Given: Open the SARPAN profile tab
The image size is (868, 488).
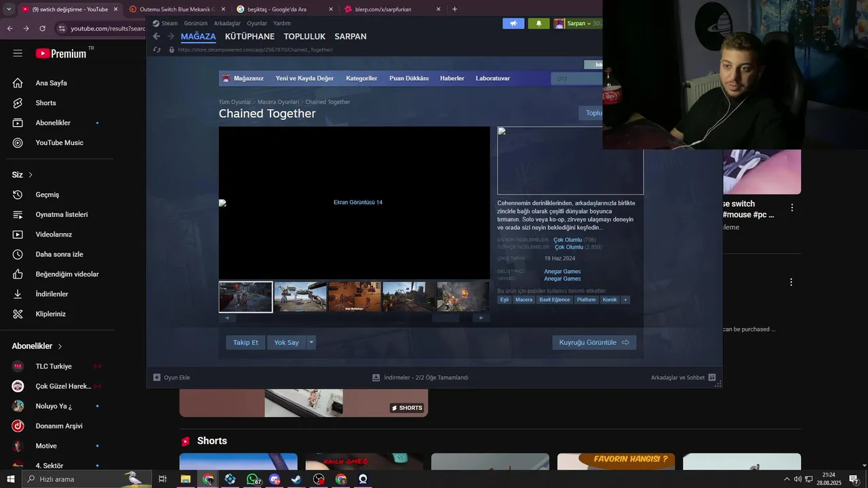Looking at the screenshot, I should (351, 37).
